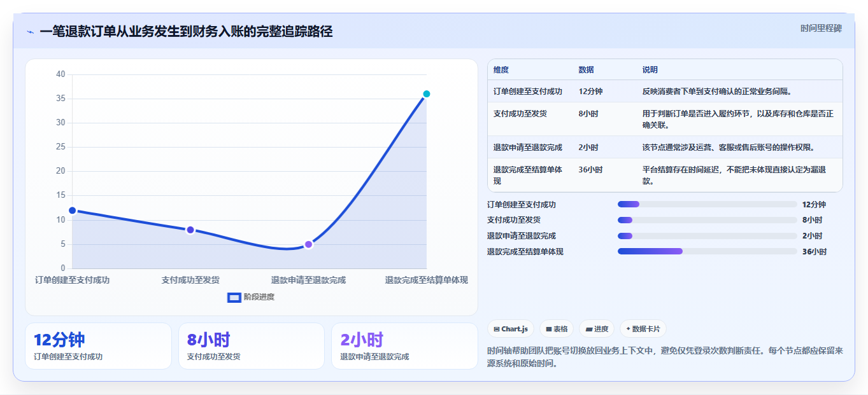Click the 2小时 progress bar for 退款申请至退款完成

(707, 236)
